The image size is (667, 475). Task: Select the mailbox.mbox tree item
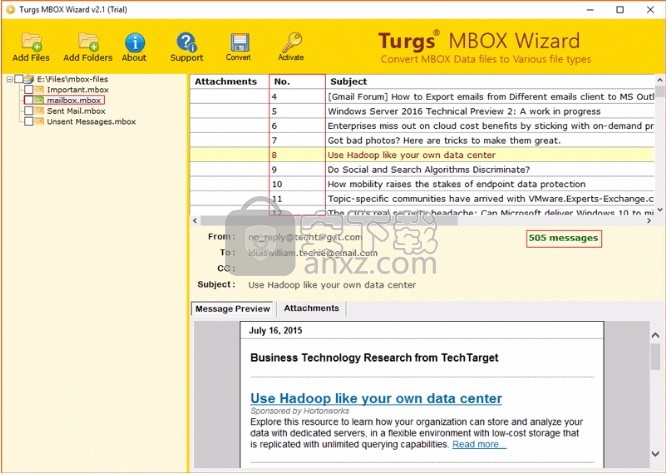[x=74, y=100]
